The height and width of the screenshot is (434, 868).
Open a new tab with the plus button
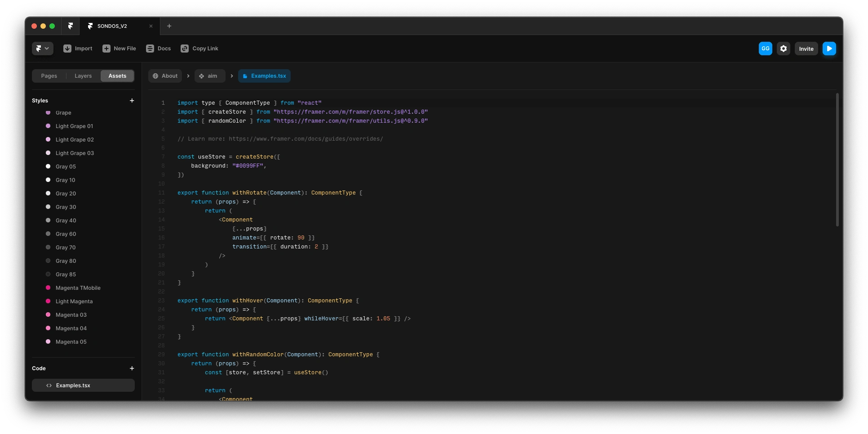[x=169, y=26]
